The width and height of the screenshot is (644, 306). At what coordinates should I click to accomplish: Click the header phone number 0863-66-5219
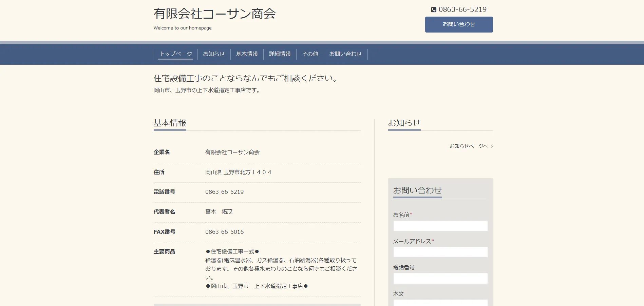coord(462,9)
